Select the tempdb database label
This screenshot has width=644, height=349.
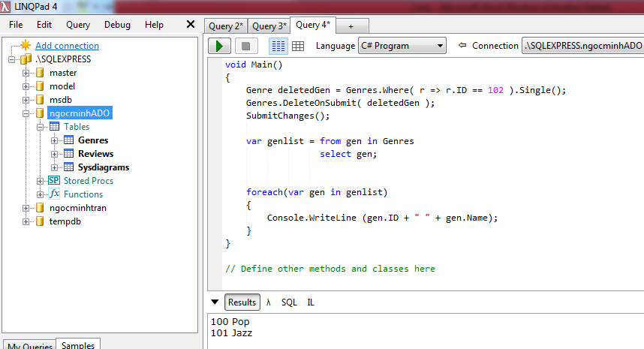(65, 221)
